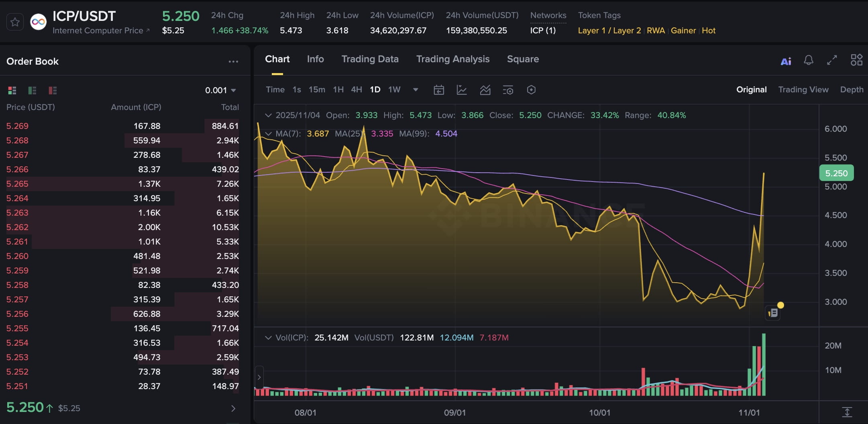
Task: Open the Trading View chart mode
Action: point(803,89)
